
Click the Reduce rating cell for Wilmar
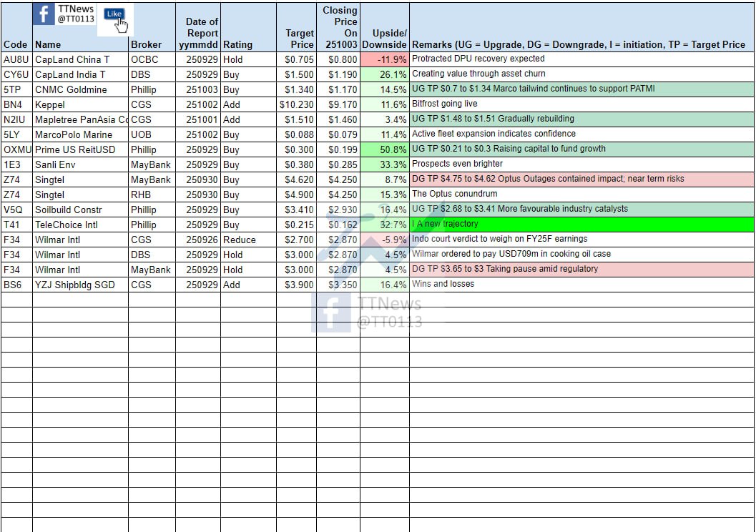pos(247,240)
